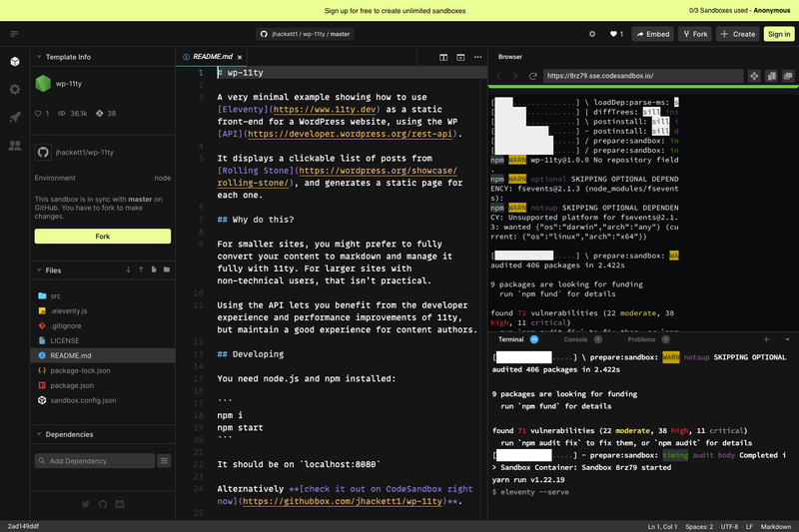
Task: Open the Sandbox Info cube sidebar icon
Action: pyautogui.click(x=15, y=62)
